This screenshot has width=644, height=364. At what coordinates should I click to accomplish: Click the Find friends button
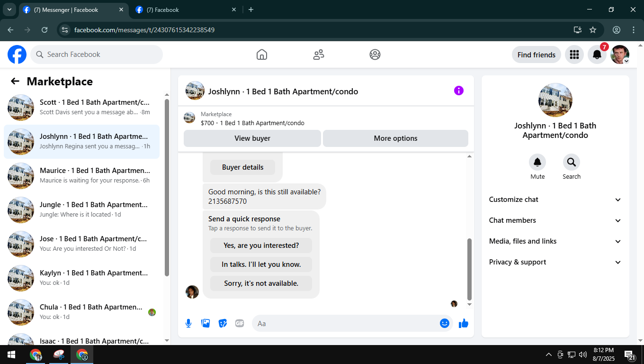537,55
